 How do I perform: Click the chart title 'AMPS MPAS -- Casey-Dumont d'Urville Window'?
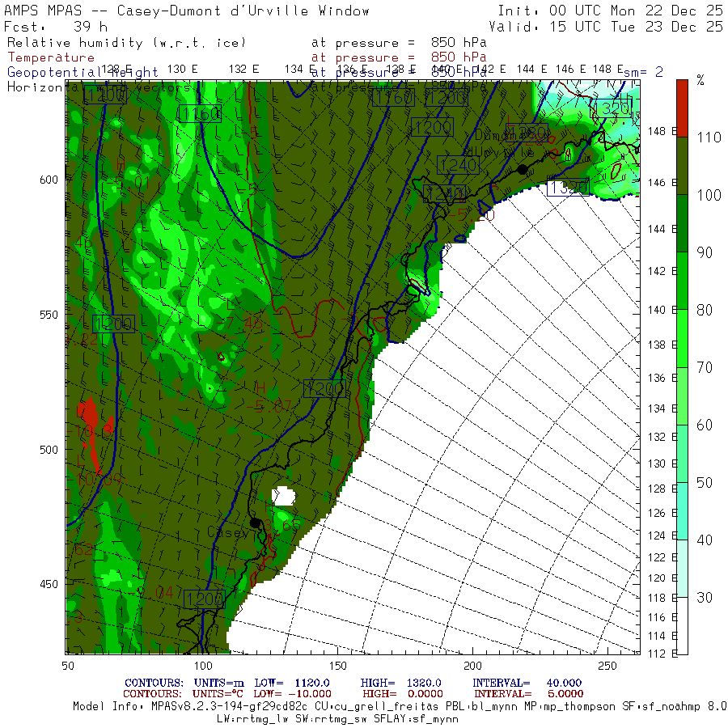coord(187,11)
